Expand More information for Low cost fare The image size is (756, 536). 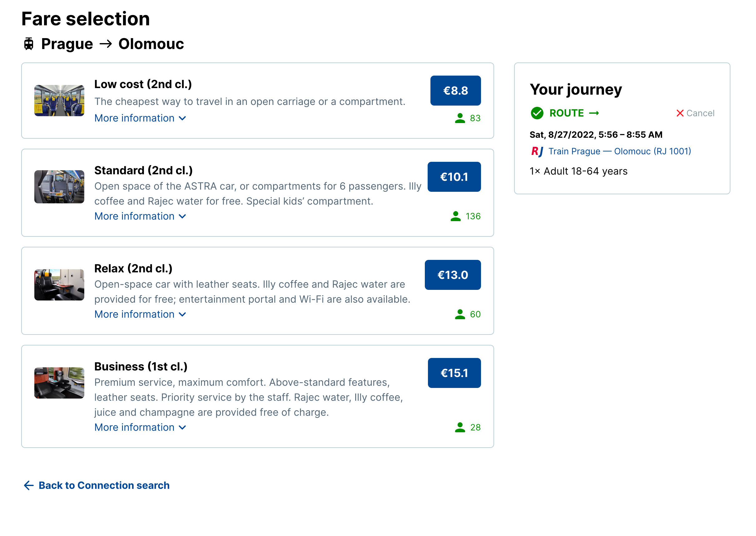coord(140,118)
